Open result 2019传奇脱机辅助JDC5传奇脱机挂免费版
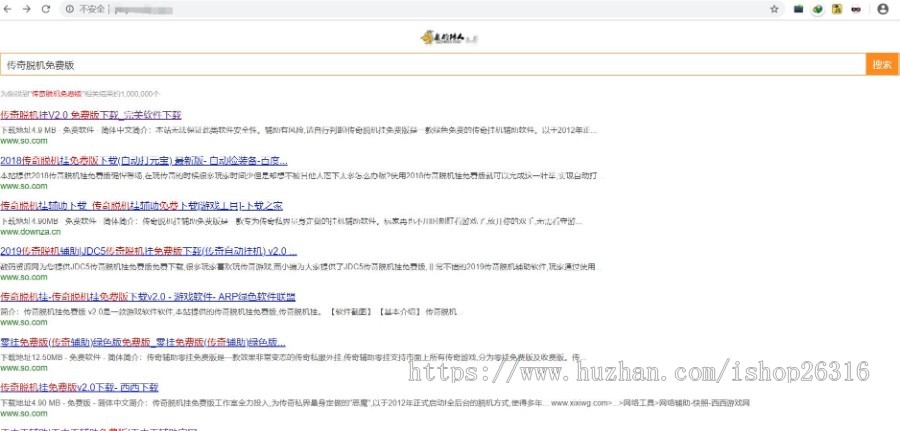900x431 pixels. [148, 251]
